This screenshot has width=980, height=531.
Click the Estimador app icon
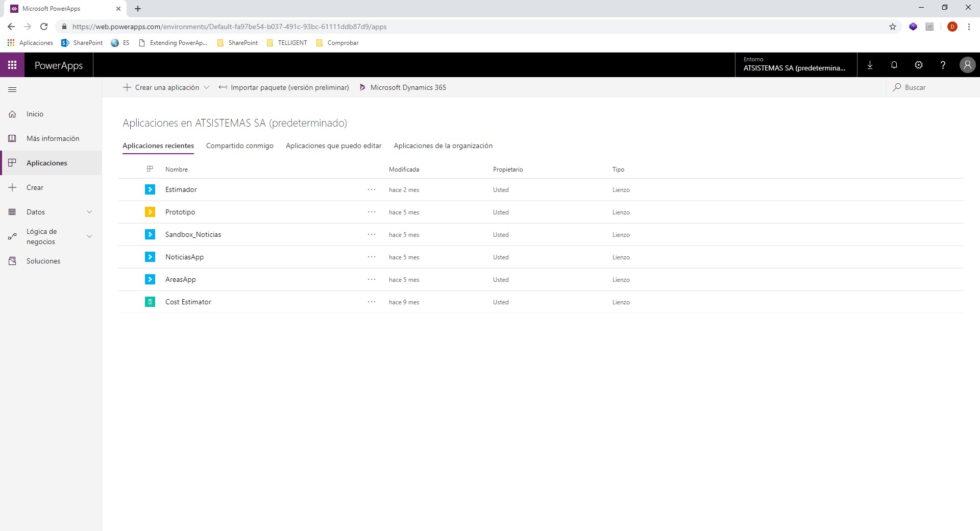tap(150, 189)
